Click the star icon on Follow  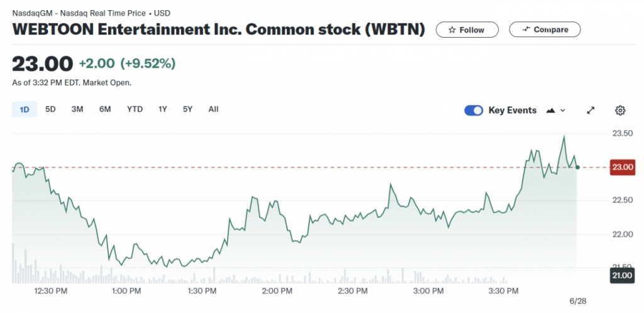pos(452,30)
